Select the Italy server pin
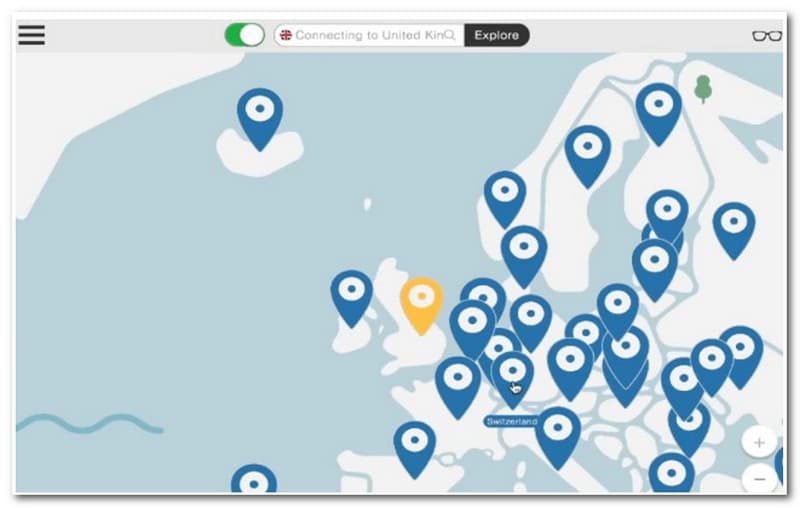Image resolution: width=800 pixels, height=508 pixels. tap(558, 438)
